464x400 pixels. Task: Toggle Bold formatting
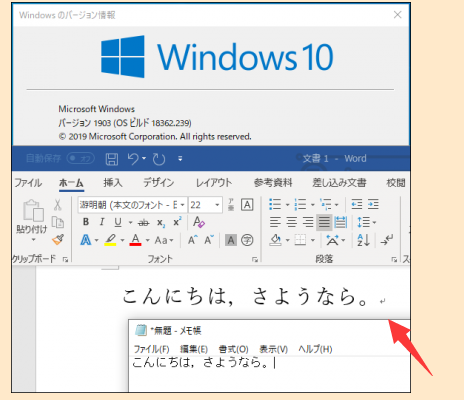click(86, 222)
